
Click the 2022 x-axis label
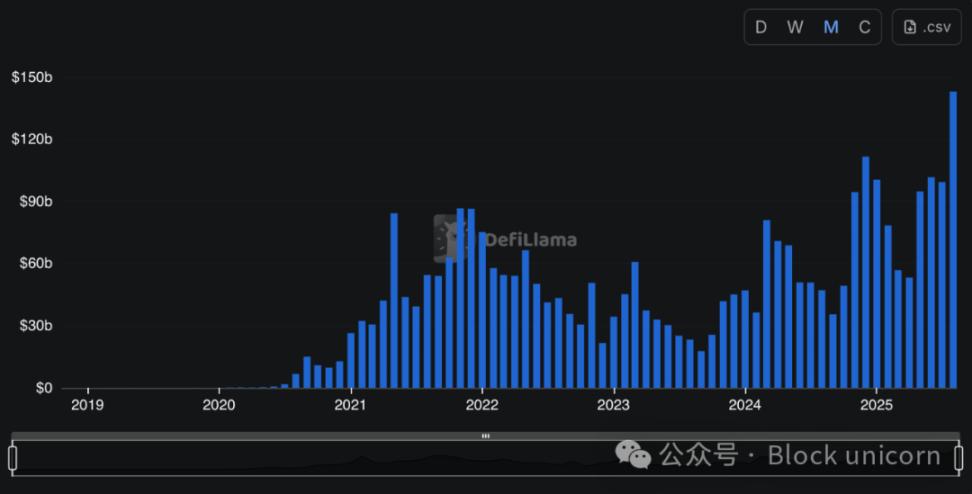point(482,405)
